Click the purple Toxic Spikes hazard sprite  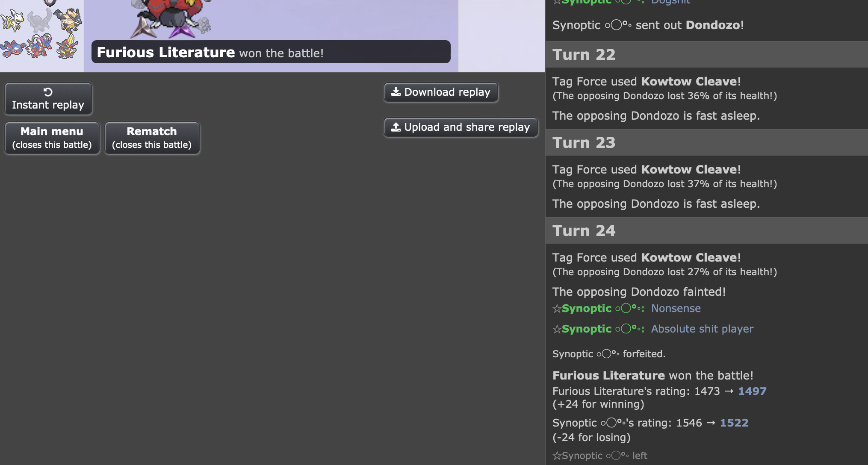(182, 31)
